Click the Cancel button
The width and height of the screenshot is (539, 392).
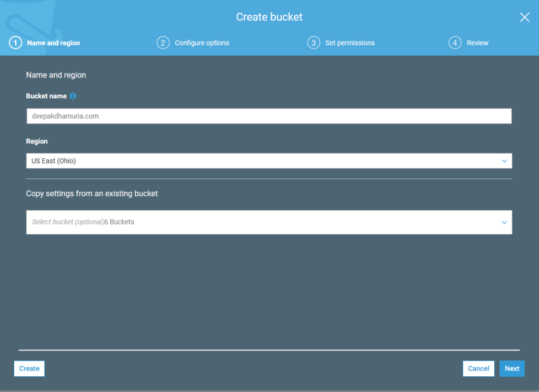tap(478, 369)
